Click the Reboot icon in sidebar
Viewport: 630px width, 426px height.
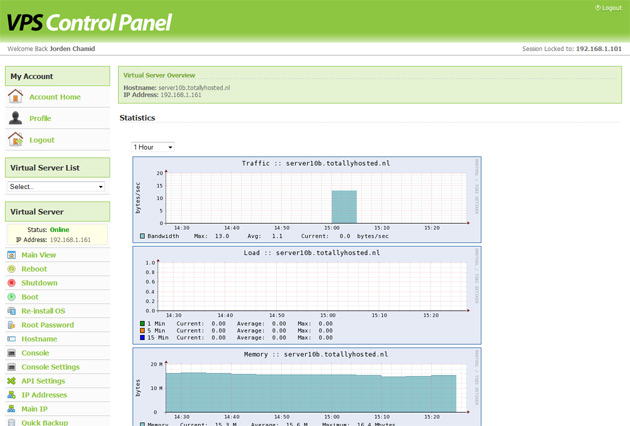12,269
